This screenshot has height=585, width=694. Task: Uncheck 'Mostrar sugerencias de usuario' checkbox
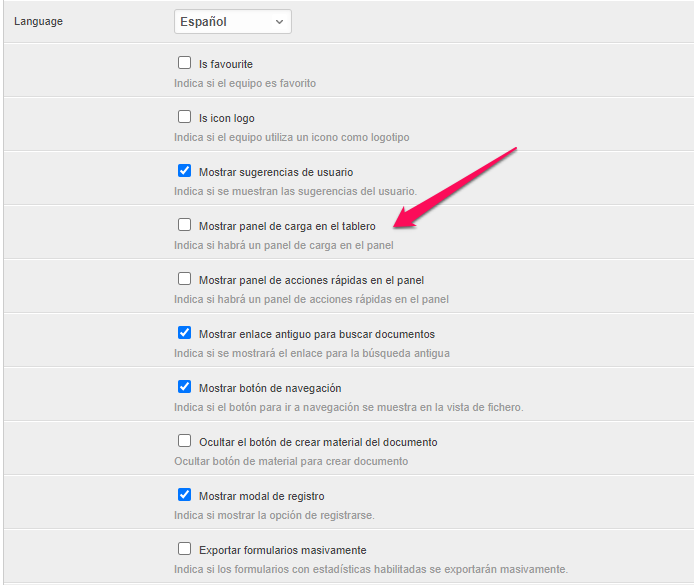pyautogui.click(x=184, y=171)
